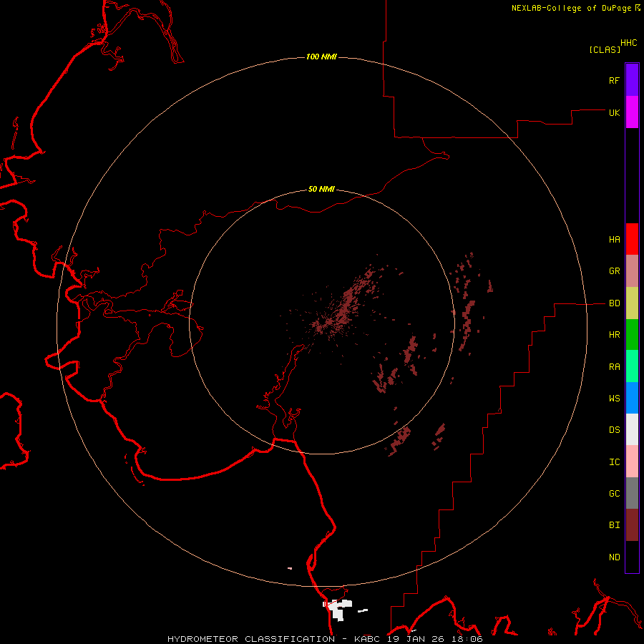Click the green HR color swatch
Image resolution: width=644 pixels, height=644 pixels.
click(632, 335)
